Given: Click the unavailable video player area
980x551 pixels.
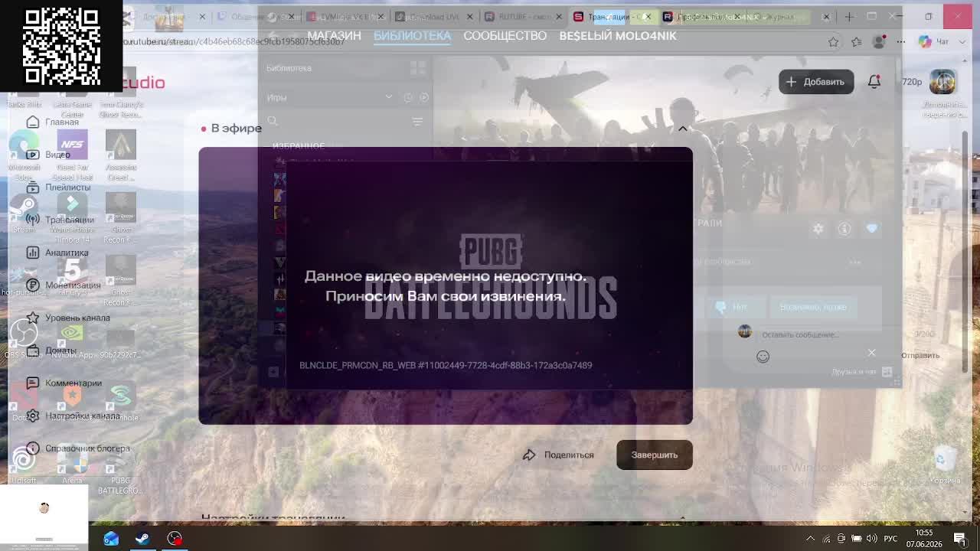Looking at the screenshot, I should pos(446,285).
